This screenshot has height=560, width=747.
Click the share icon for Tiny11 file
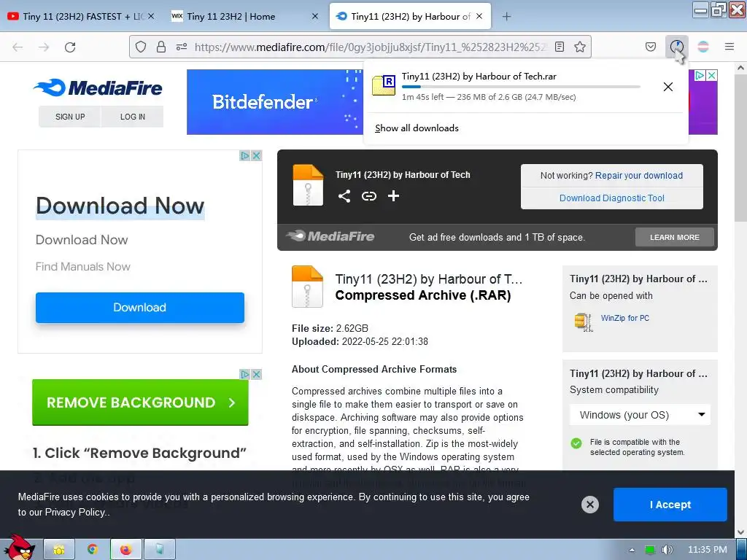tap(344, 195)
